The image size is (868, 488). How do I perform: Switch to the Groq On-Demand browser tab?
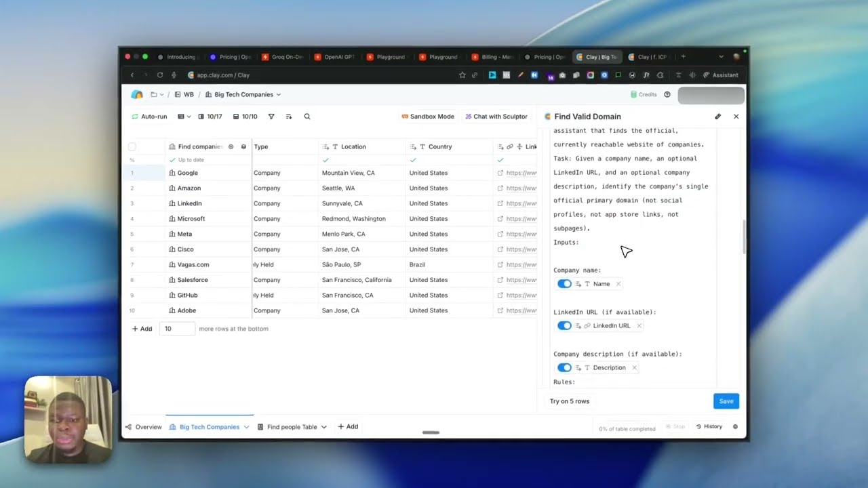click(x=283, y=57)
